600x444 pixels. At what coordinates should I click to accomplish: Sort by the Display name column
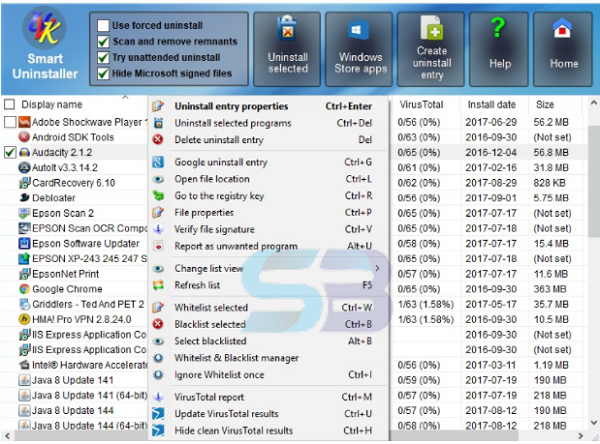(x=52, y=104)
